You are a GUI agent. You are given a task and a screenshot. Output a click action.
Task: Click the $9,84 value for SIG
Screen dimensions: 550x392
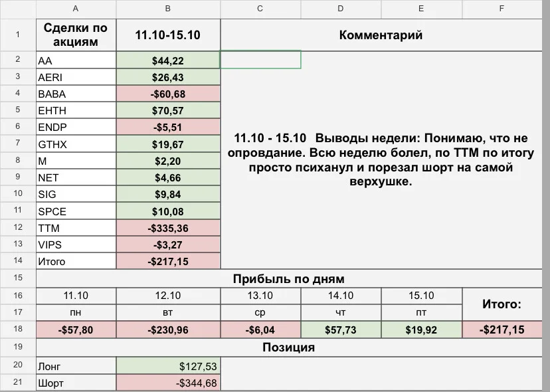tap(168, 194)
